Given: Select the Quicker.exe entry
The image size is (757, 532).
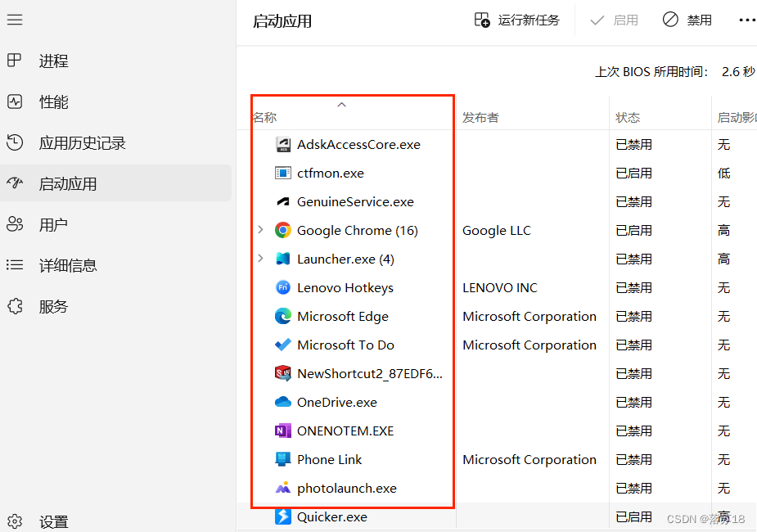Looking at the screenshot, I should 332,516.
